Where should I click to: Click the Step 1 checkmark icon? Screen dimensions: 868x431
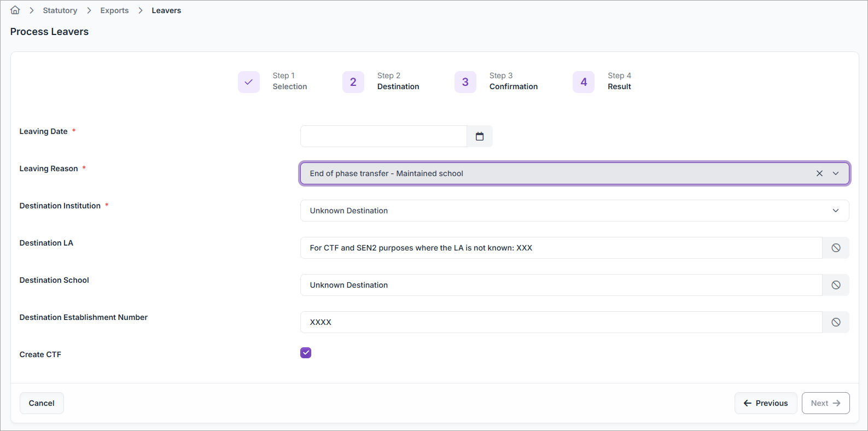click(249, 82)
